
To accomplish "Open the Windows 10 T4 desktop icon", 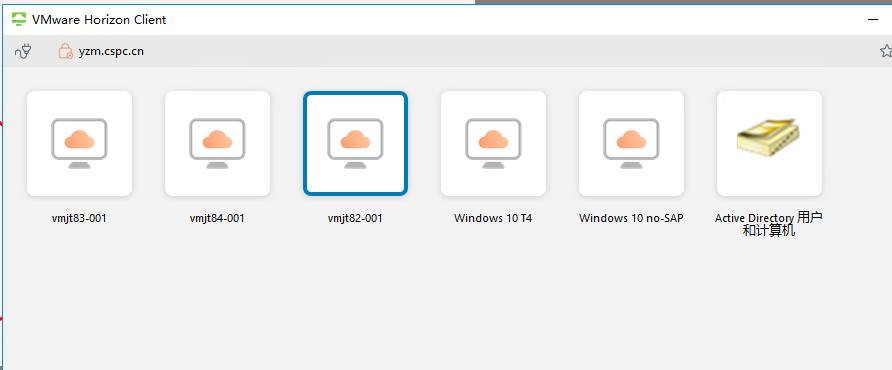I will pos(493,143).
